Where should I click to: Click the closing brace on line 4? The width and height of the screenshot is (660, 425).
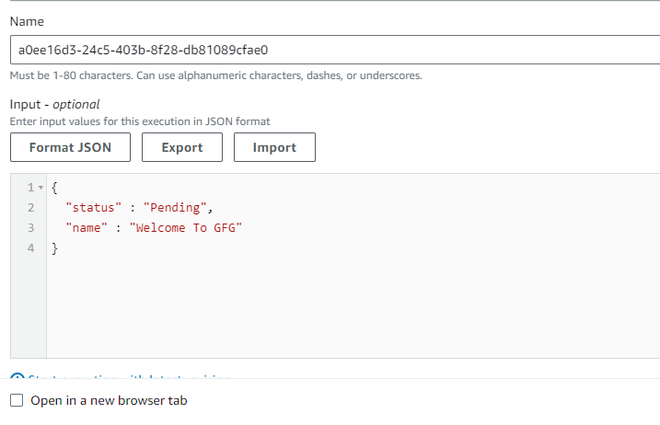54,248
